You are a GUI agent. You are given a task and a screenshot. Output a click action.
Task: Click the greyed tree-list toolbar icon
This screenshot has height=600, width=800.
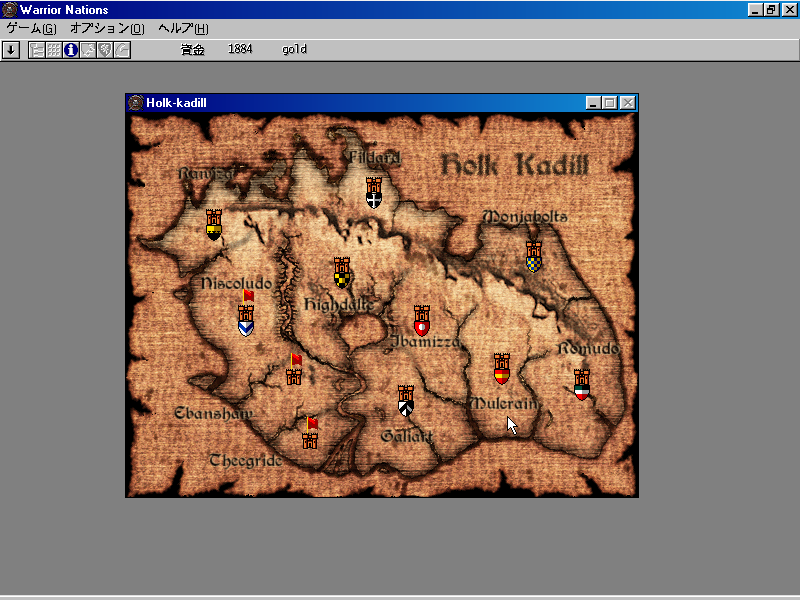(37, 50)
